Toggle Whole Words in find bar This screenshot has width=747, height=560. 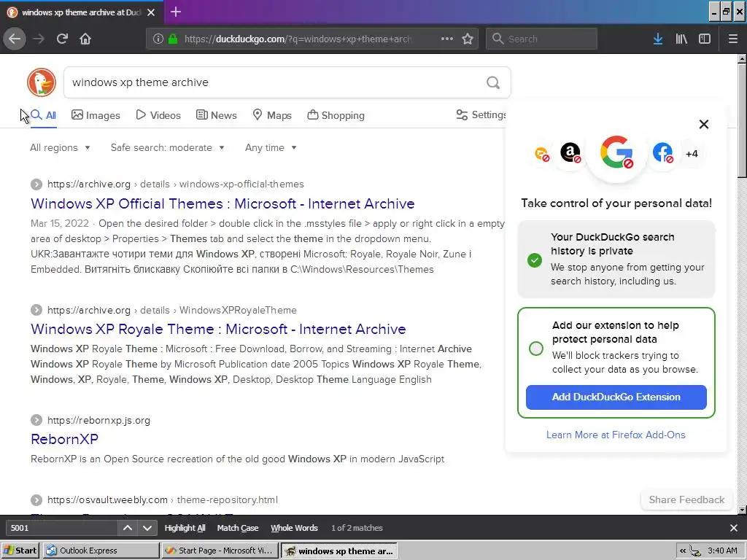coord(294,528)
